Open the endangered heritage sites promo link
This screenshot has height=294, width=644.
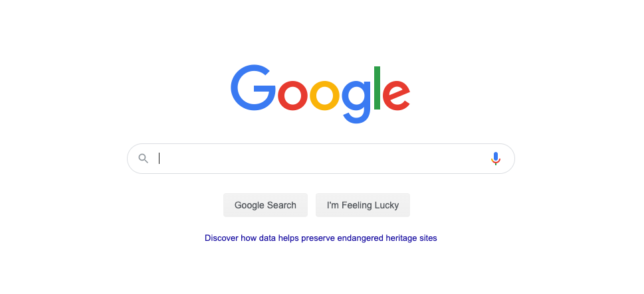[321, 238]
